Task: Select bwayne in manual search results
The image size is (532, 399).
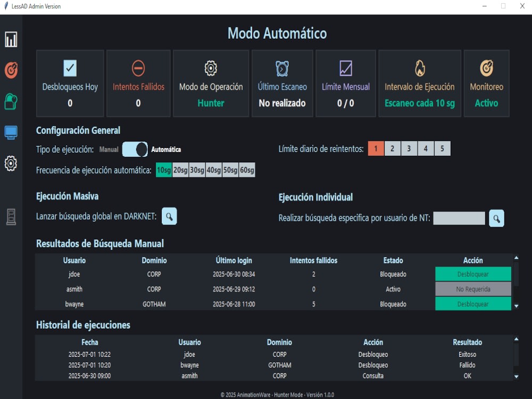Action: 74,304
